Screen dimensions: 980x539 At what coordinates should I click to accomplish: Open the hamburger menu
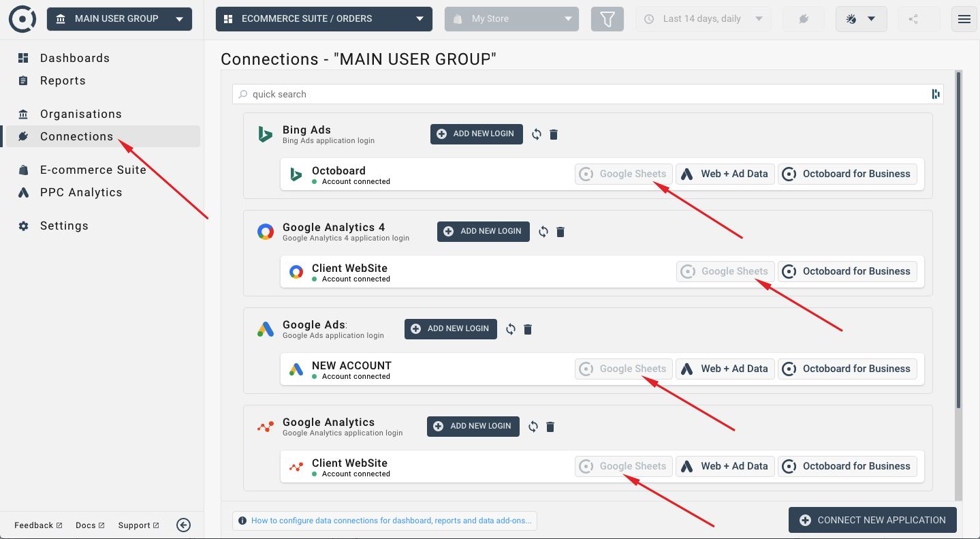click(964, 19)
